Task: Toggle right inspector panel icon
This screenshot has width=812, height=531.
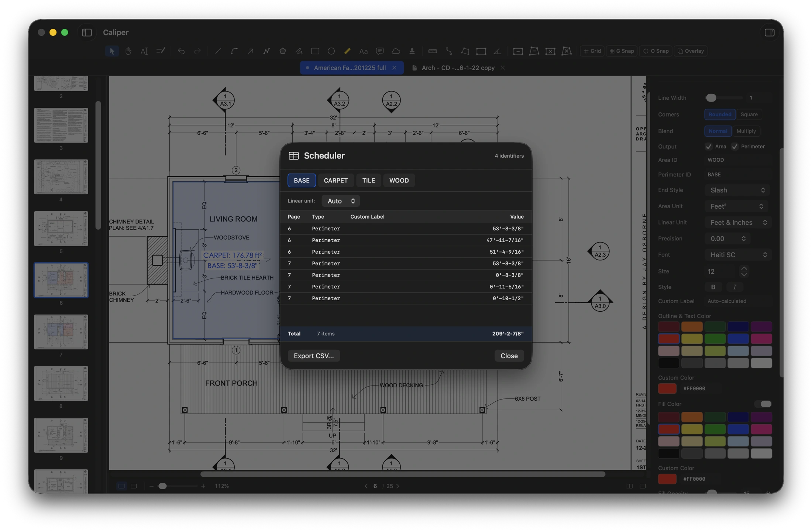Action: [770, 32]
